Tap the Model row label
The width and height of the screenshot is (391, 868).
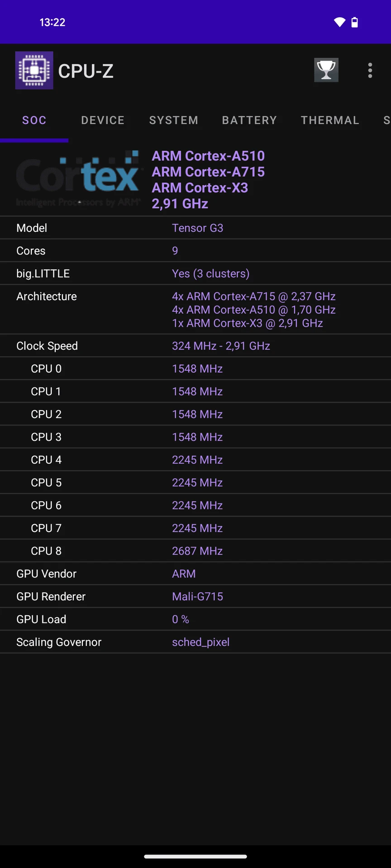tap(32, 228)
